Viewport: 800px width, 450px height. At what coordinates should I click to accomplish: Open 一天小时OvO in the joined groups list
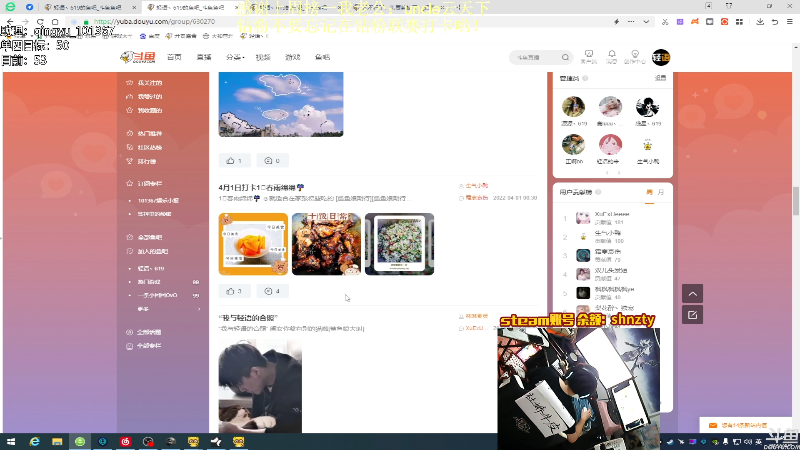pos(157,295)
